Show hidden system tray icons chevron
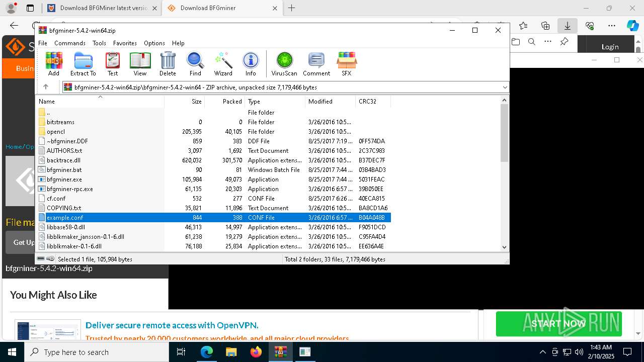The height and width of the screenshot is (362, 644). click(x=542, y=352)
